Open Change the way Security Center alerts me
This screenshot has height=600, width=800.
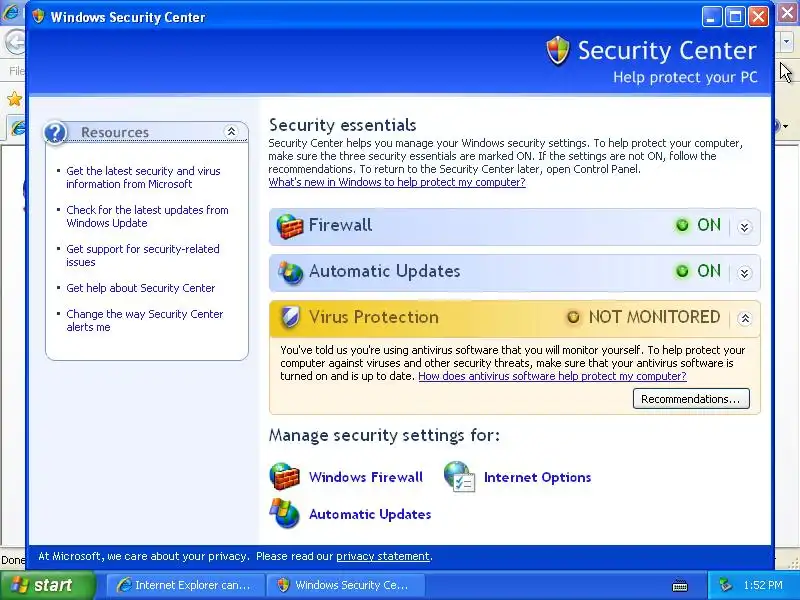coord(145,320)
